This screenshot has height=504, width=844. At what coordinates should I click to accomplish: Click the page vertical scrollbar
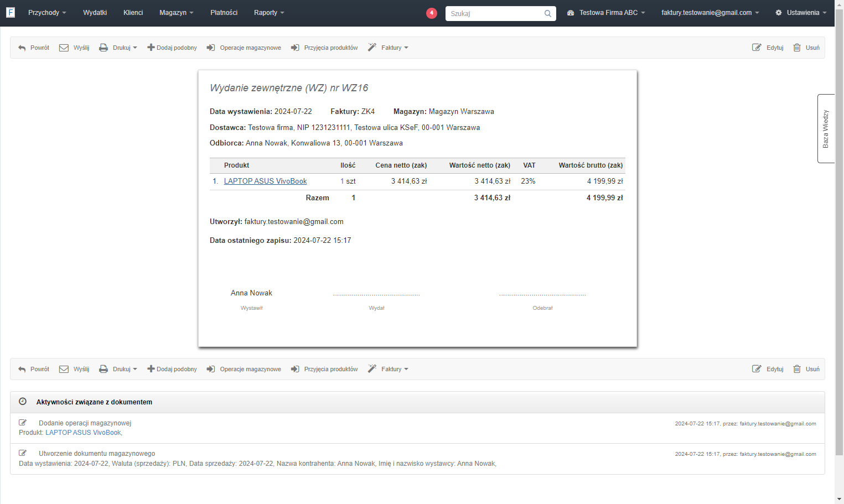click(x=839, y=232)
